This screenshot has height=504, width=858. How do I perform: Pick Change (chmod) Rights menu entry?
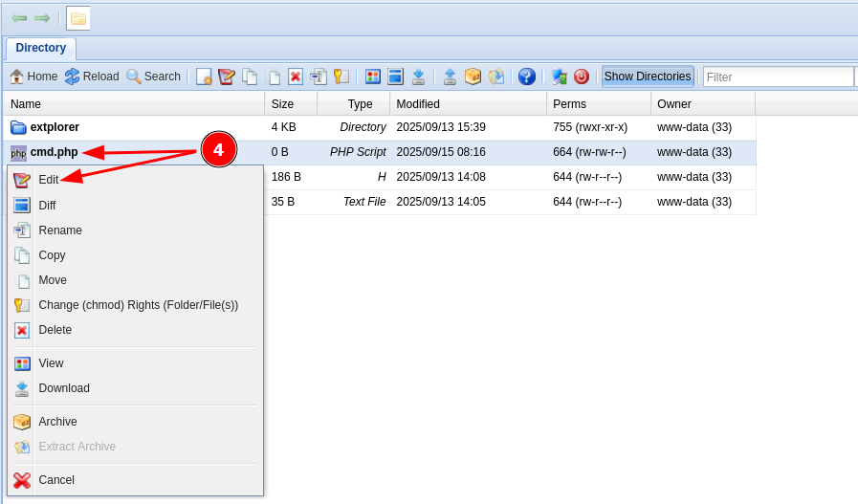[138, 305]
